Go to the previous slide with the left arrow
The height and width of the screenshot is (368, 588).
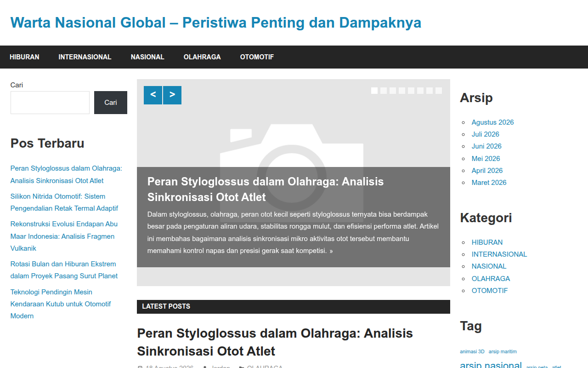pos(153,95)
